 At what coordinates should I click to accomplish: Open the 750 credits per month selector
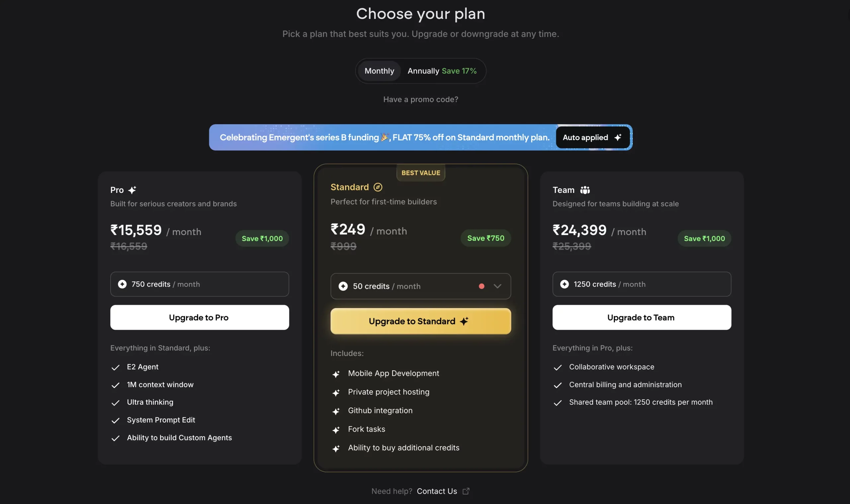(x=199, y=284)
